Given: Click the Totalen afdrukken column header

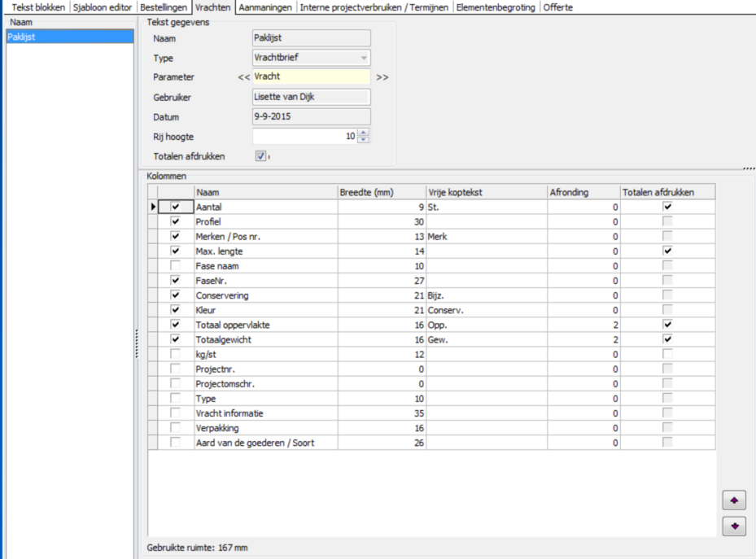Looking at the screenshot, I should click(668, 192).
